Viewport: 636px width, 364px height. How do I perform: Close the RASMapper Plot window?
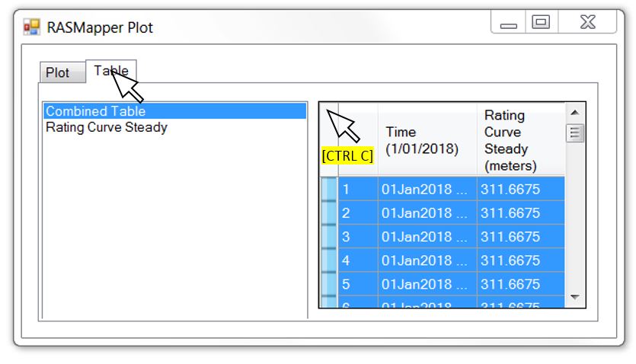(x=588, y=22)
